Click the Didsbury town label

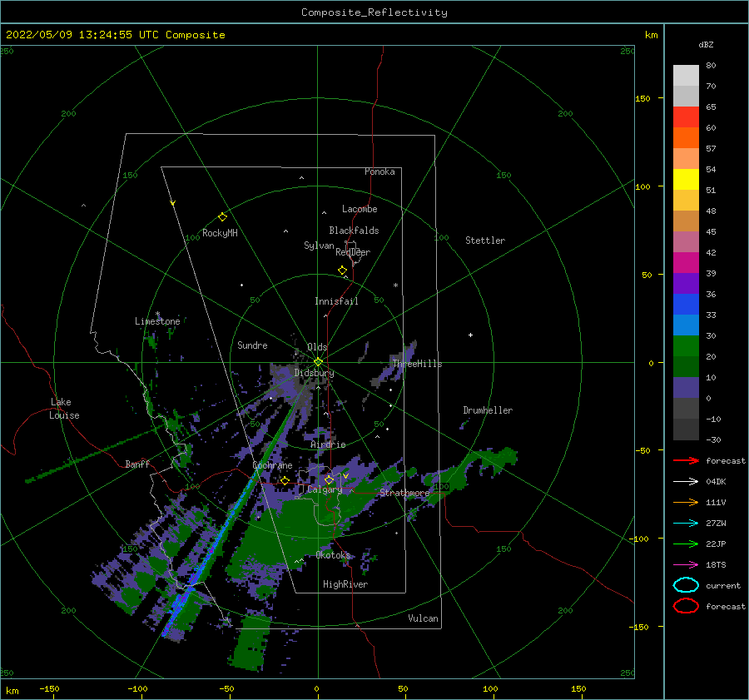[314, 373]
